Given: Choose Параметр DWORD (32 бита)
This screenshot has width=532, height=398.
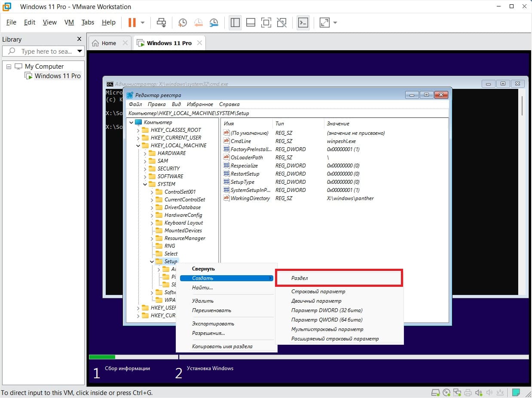Looking at the screenshot, I should [327, 310].
